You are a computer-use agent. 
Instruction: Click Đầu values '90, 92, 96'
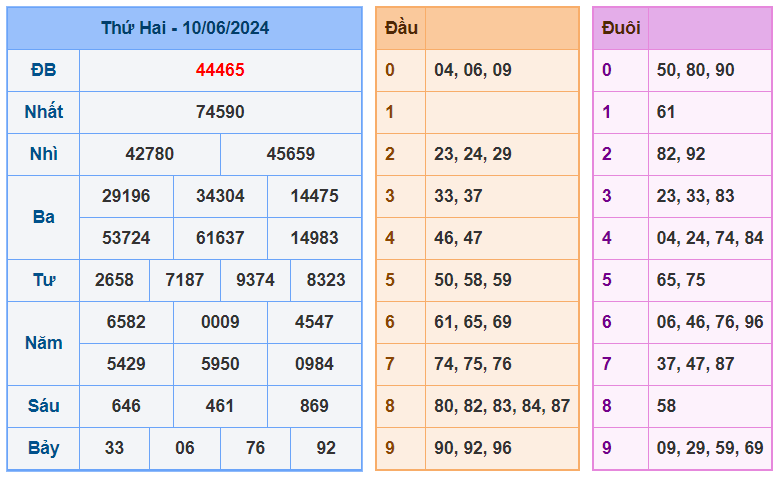point(473,448)
